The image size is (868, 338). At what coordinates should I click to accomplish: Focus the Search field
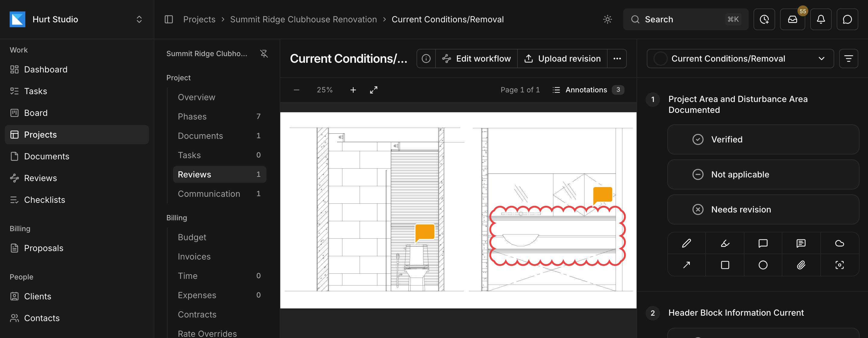click(685, 19)
